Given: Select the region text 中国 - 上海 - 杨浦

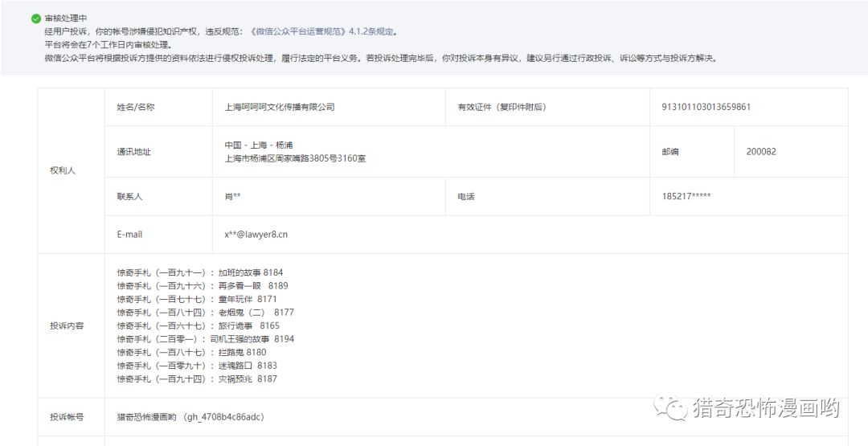Looking at the screenshot, I should [x=259, y=145].
